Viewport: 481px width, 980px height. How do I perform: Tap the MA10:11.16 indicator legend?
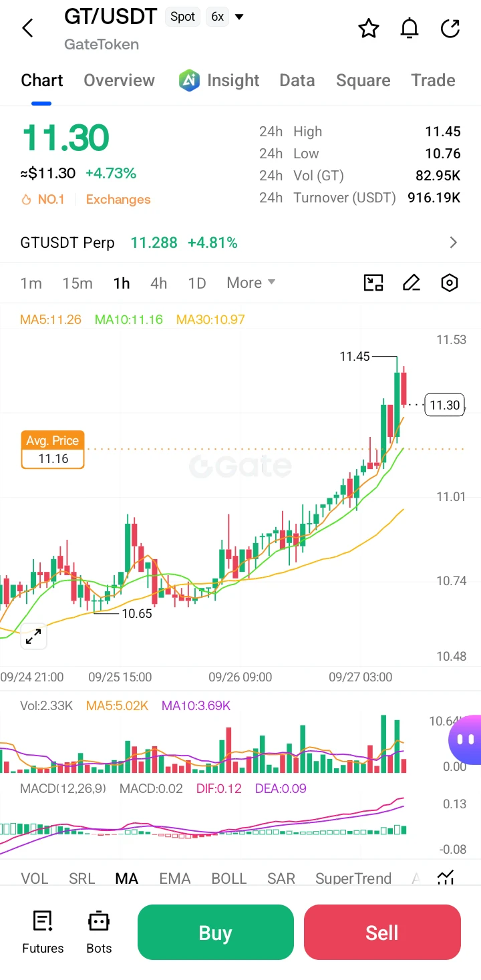pos(128,319)
